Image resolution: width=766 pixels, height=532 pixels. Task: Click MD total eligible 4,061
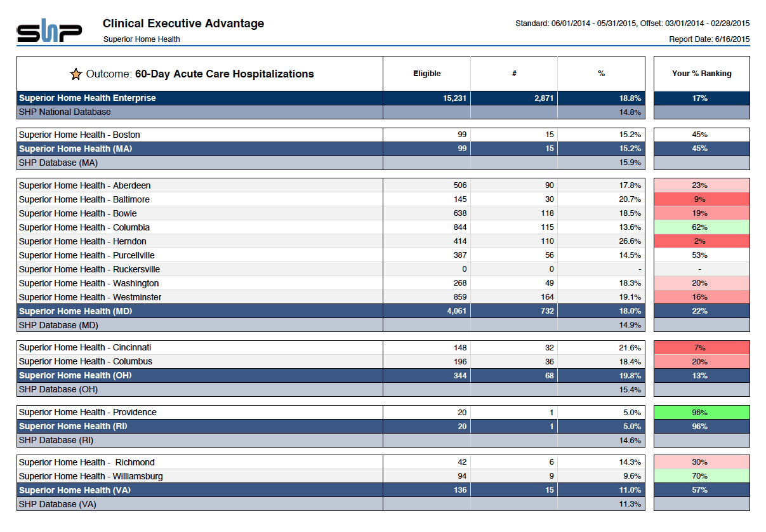(457, 311)
